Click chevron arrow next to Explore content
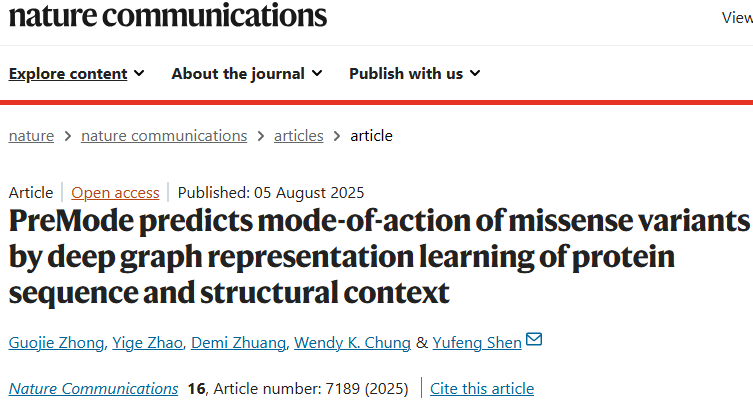This screenshot has height=409, width=753. click(x=139, y=73)
